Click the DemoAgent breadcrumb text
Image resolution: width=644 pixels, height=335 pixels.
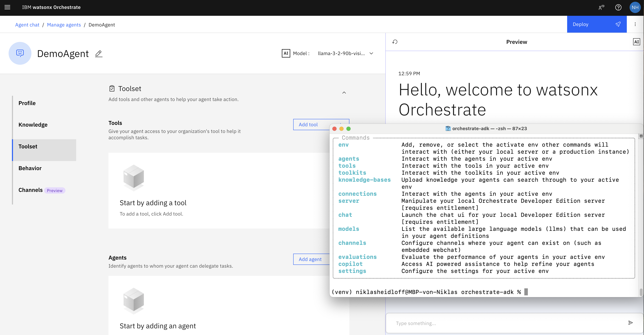coord(101,25)
